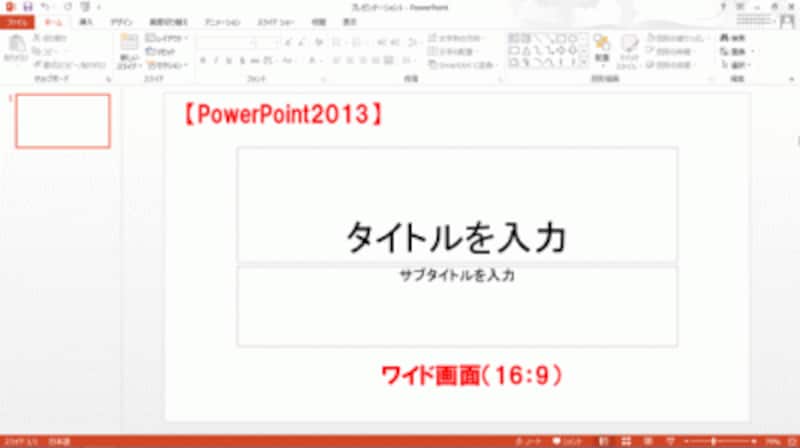Fit slide to current window icon
The height and width of the screenshot is (448, 800).
point(792,441)
